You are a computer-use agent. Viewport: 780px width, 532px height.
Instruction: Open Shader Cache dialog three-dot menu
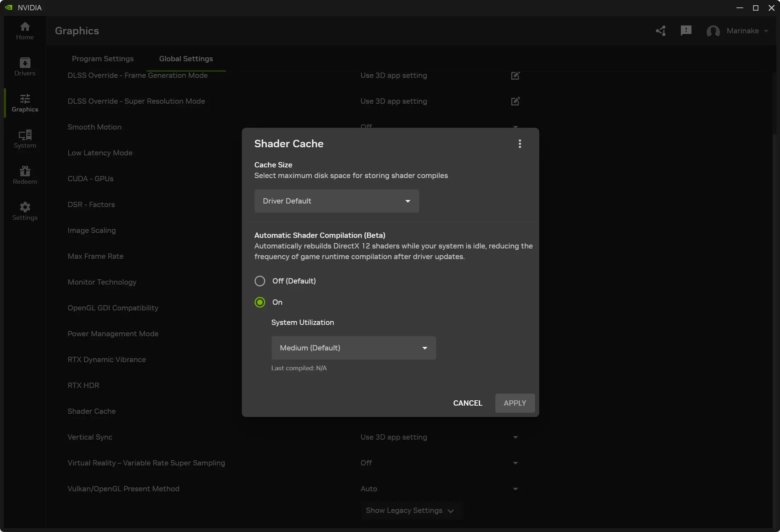tap(519, 144)
